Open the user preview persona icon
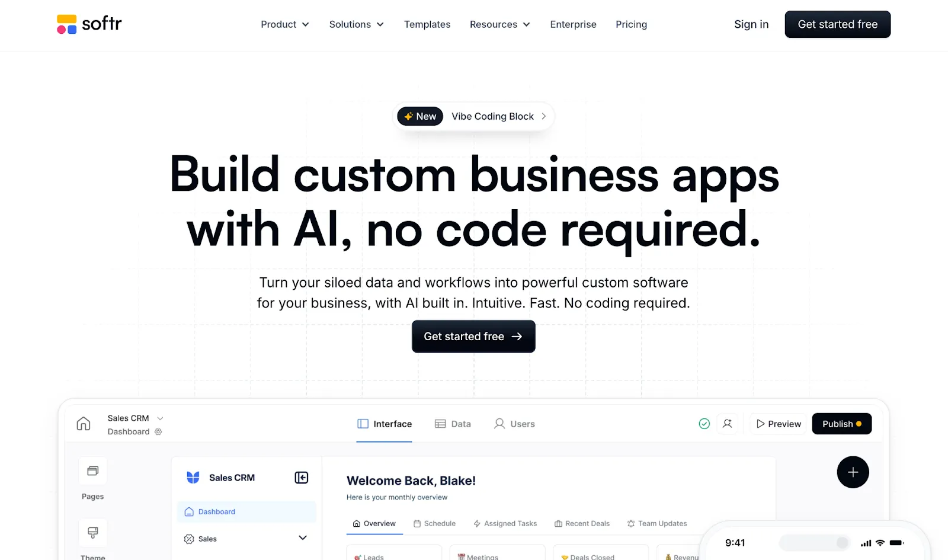Screen dimensions: 948x560 pyautogui.click(x=728, y=424)
